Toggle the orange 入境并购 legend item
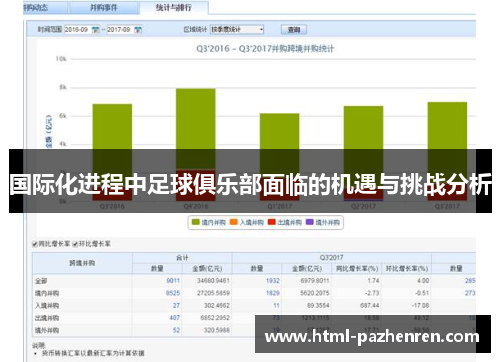The width and height of the screenshot is (500, 362). click(247, 222)
